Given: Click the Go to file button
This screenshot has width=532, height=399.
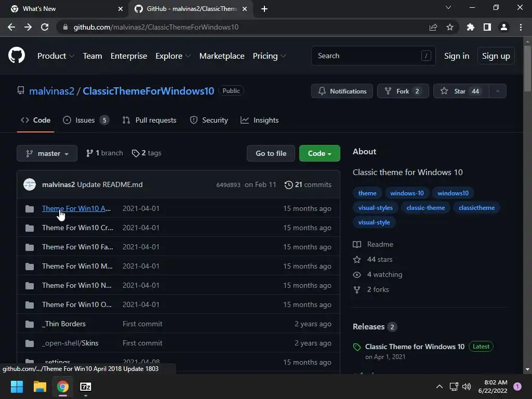Looking at the screenshot, I should pos(271,153).
